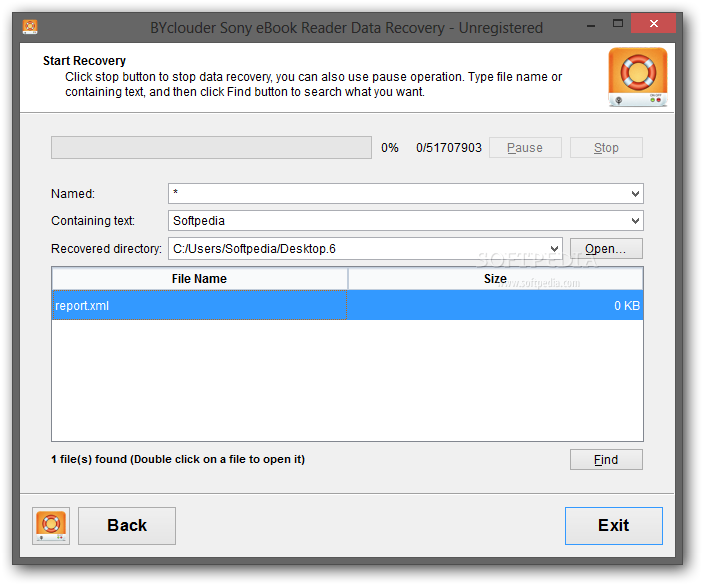Image resolution: width=703 pixels, height=585 pixels.
Task: Click the app icon in the title bar
Action: 30,27
